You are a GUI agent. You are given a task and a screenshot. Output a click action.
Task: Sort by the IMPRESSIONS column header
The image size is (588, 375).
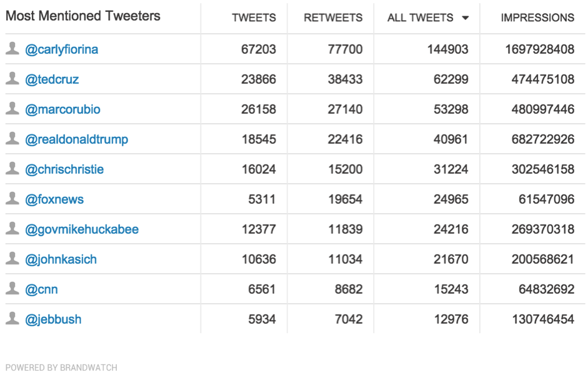point(537,17)
